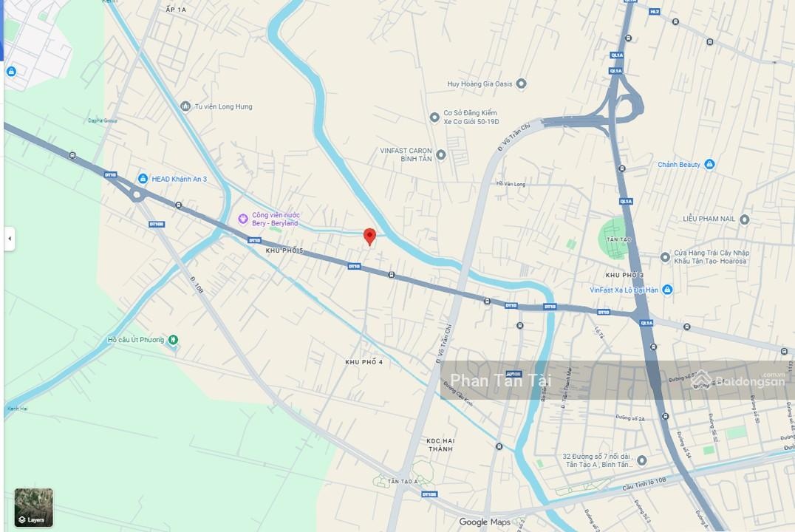The image size is (795, 532).
Task: Open Hồ câu Út Phương marker
Action: 173,339
